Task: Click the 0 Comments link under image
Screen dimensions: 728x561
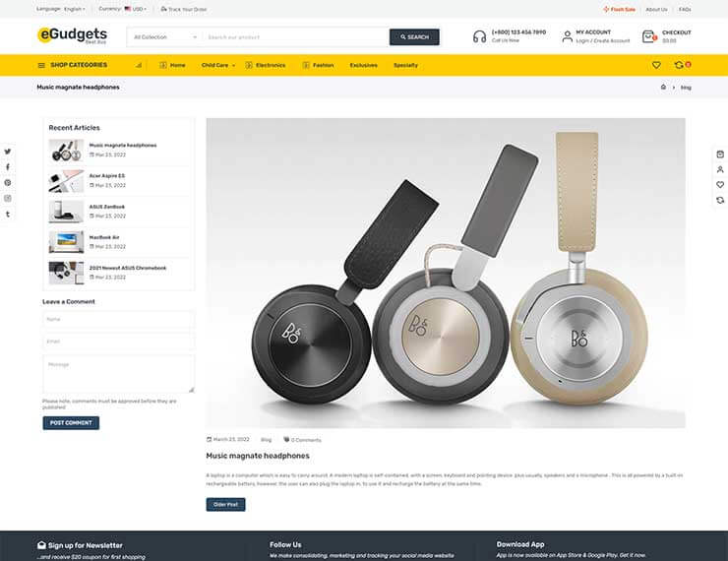Action: (x=302, y=440)
